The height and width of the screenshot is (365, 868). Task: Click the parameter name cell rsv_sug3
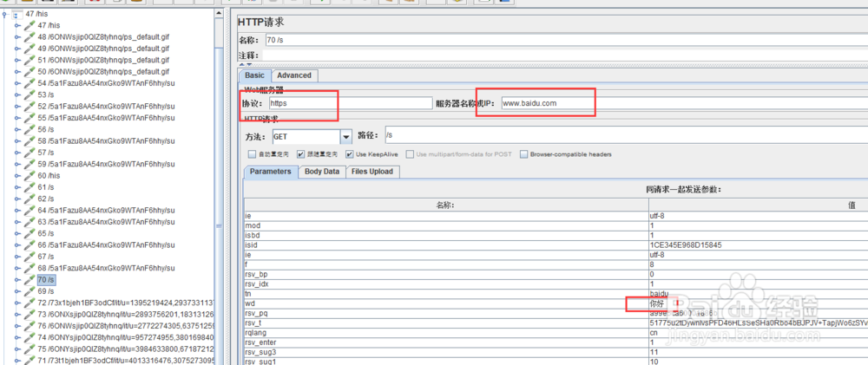[x=446, y=352]
